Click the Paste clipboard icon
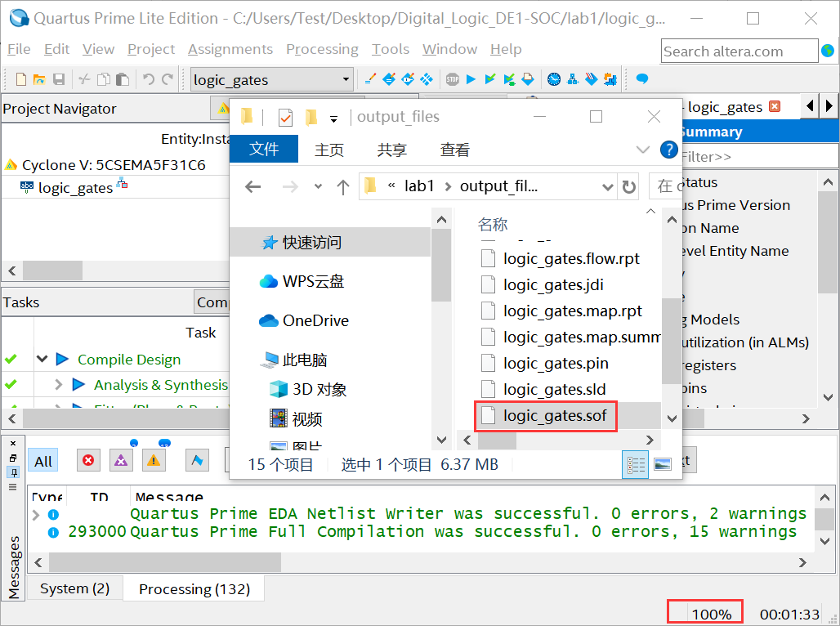The height and width of the screenshot is (626, 840). (123, 79)
